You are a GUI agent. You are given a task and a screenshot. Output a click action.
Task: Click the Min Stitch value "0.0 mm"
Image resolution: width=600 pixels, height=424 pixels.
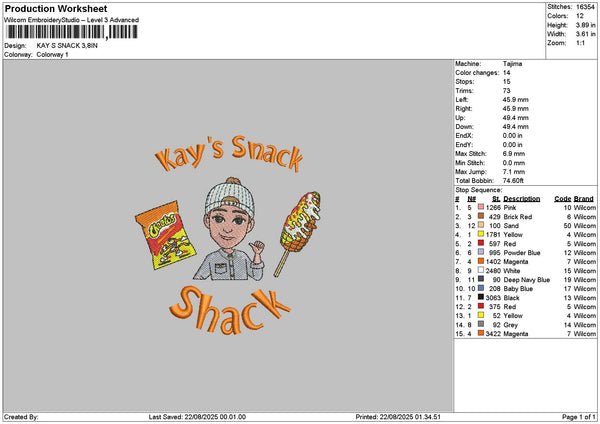coord(514,163)
